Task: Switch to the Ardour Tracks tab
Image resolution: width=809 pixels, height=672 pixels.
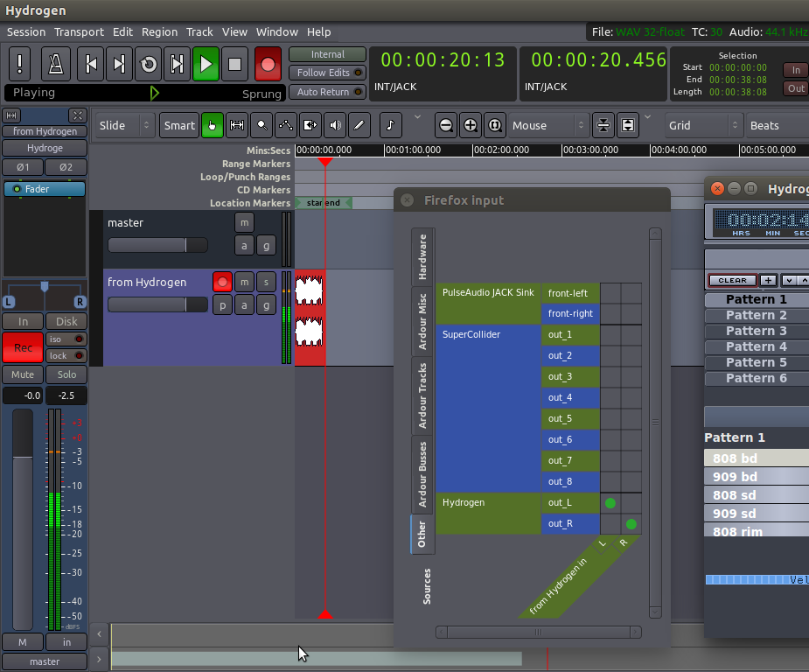Action: click(x=422, y=395)
